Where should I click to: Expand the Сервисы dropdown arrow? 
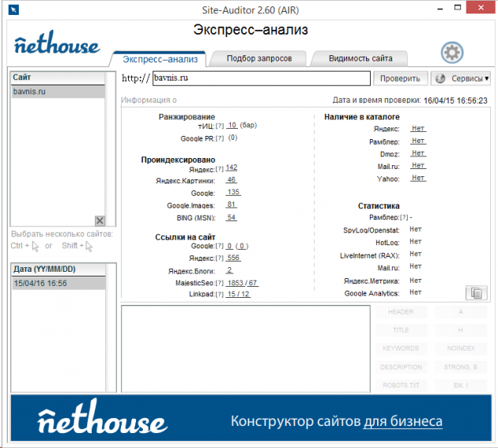coord(486,78)
